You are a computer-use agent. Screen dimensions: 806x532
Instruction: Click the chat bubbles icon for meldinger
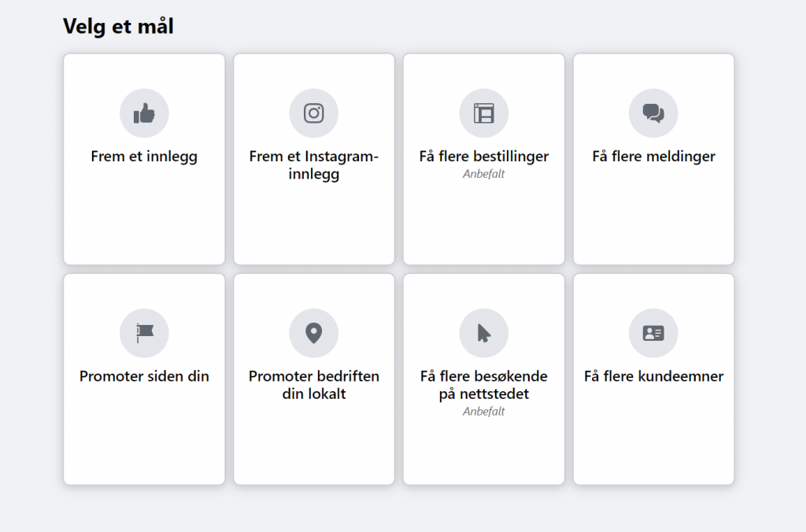[x=653, y=113]
